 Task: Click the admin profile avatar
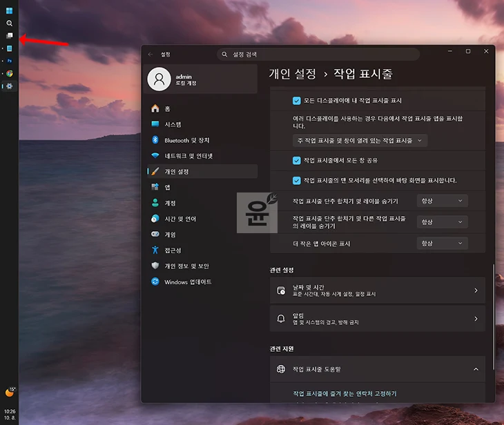[159, 79]
